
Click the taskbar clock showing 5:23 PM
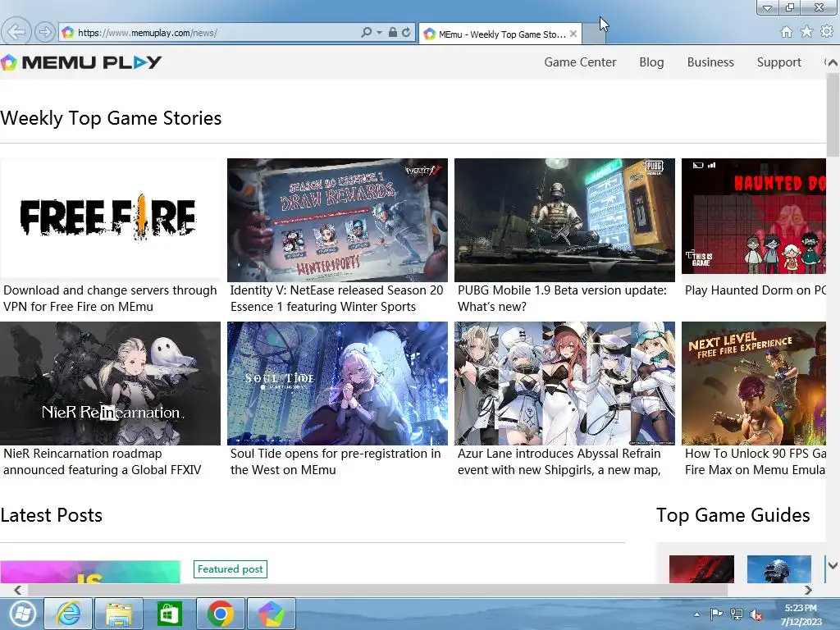pos(801,614)
